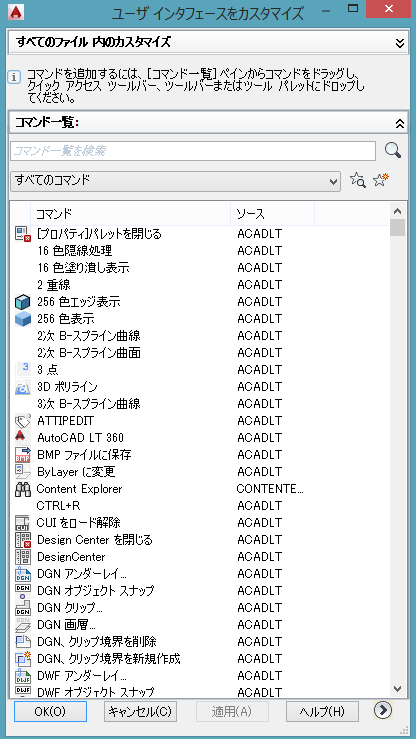Select the 2 重線 command row

[x=200, y=285]
